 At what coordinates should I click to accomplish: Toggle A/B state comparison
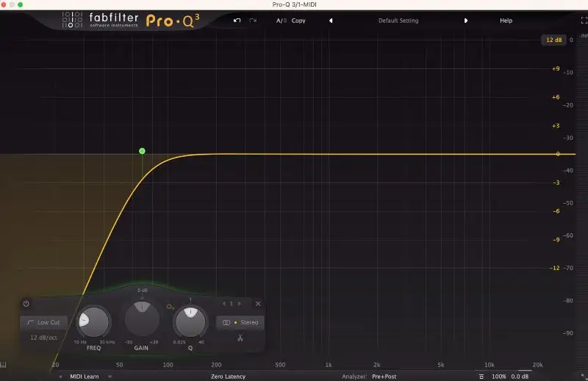pyautogui.click(x=281, y=21)
